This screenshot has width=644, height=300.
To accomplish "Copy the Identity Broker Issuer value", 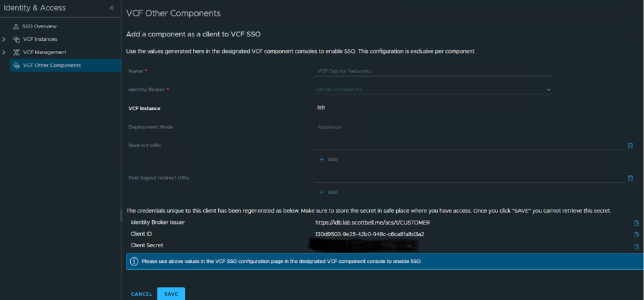I will pyautogui.click(x=636, y=223).
